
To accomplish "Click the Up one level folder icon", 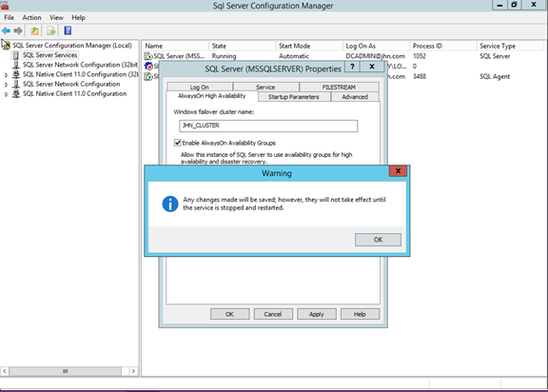I will point(34,30).
